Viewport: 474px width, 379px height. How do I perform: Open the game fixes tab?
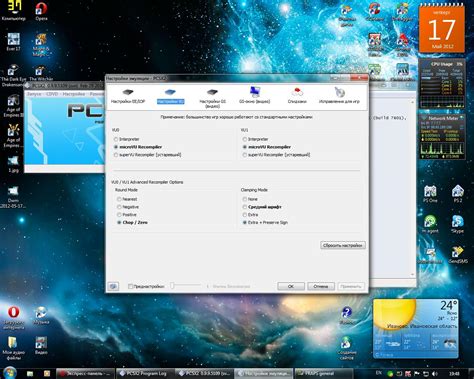339,95
